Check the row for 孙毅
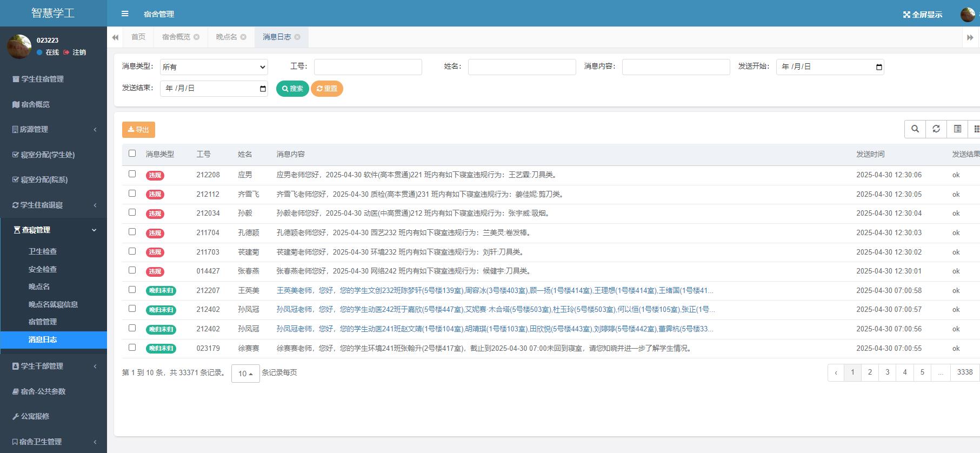The image size is (980, 453). click(x=132, y=212)
